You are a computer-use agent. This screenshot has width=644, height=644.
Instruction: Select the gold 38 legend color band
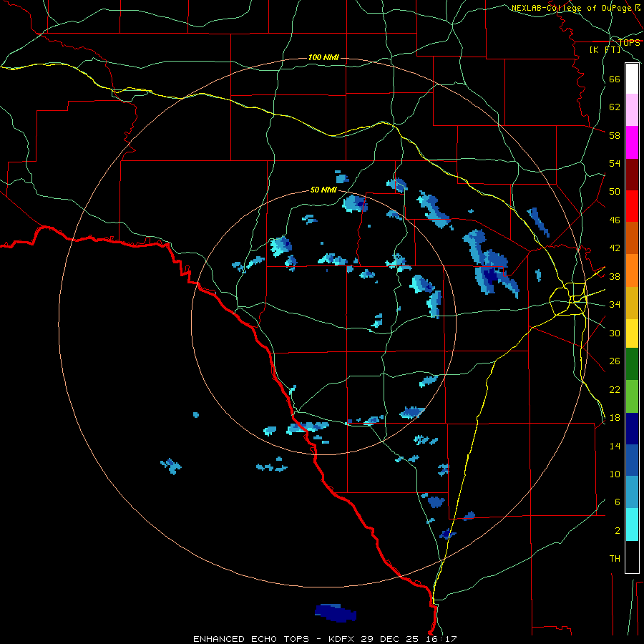click(x=632, y=303)
